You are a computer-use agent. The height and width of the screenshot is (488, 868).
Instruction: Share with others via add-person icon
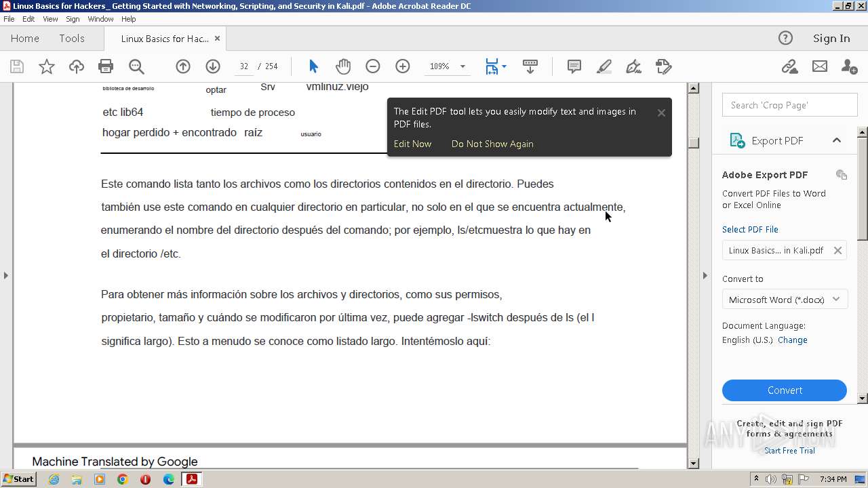pos(849,66)
